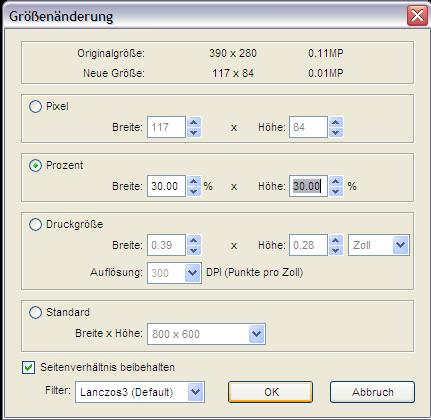Screen dimensions: 431x420
Task: Choose the Druckgröße radio option
Action: coord(35,224)
